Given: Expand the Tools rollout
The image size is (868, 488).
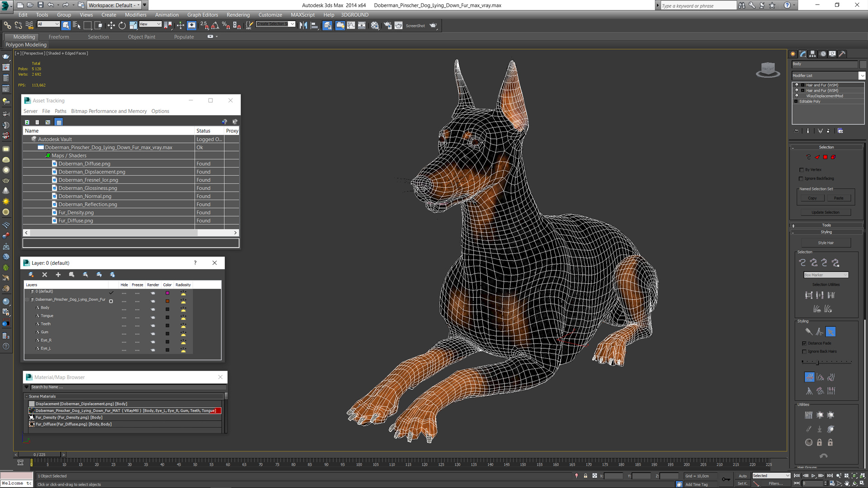Looking at the screenshot, I should coord(826,225).
